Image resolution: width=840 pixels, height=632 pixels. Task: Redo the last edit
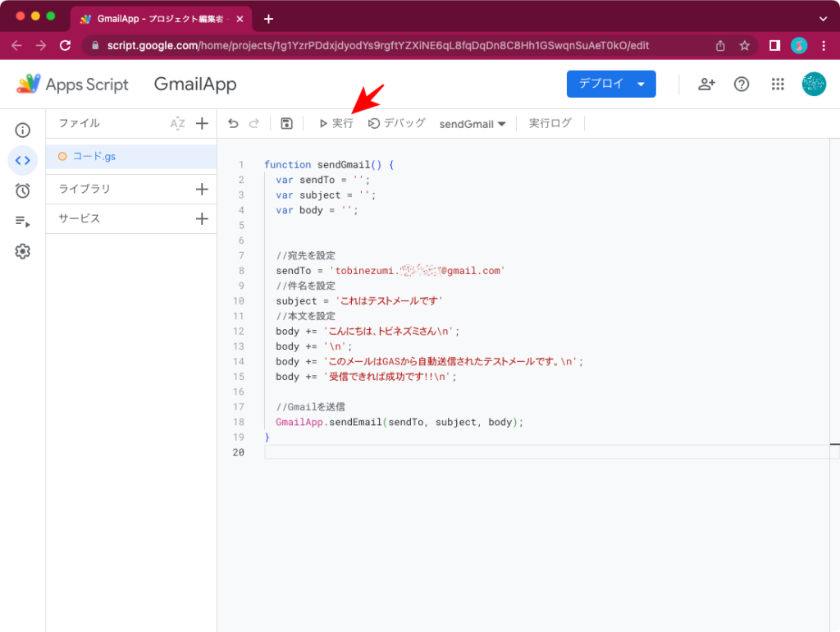click(254, 124)
